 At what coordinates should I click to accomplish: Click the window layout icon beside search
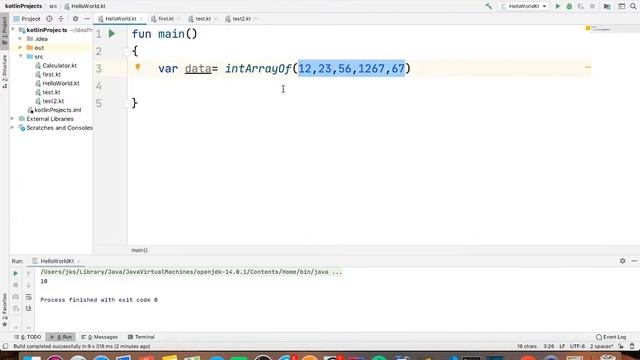[x=621, y=6]
